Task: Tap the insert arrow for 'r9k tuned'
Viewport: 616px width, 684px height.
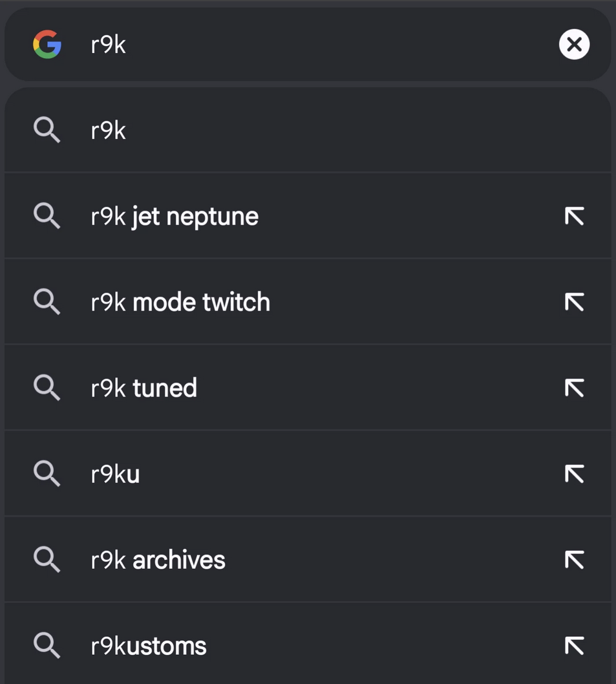Action: [x=574, y=388]
